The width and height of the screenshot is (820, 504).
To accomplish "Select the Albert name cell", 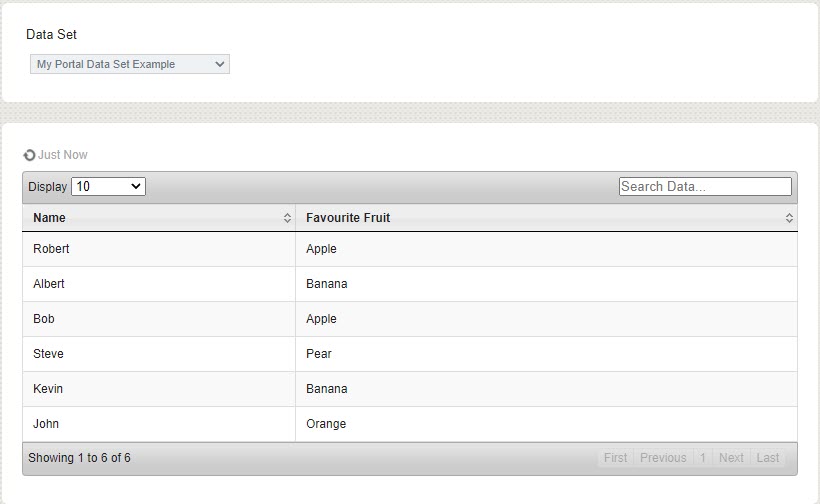I will (159, 284).
